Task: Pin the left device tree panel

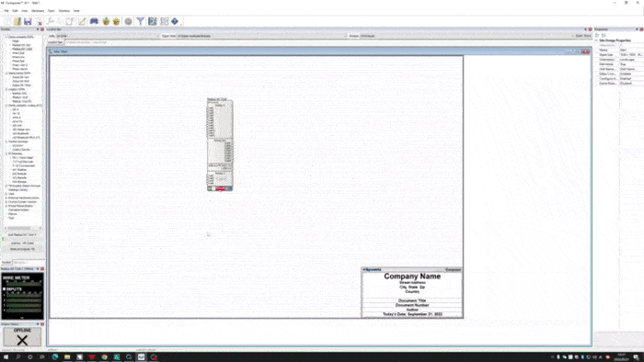Action: click(38, 29)
